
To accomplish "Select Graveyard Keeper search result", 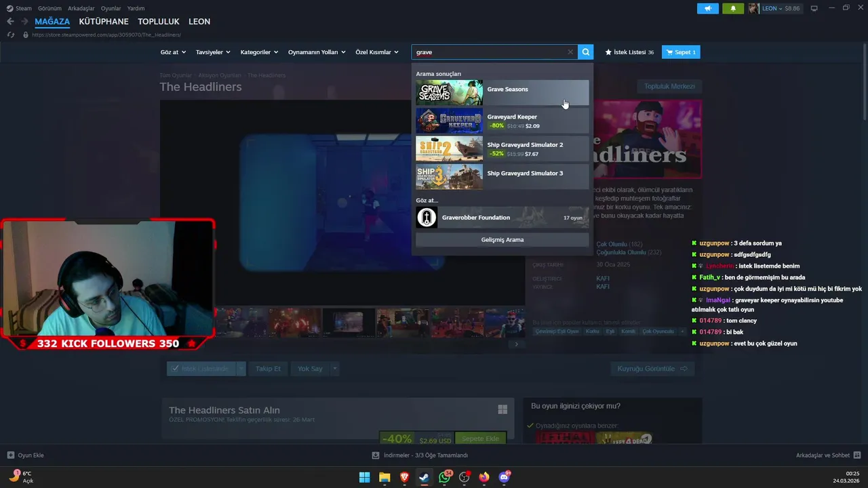I will point(502,121).
